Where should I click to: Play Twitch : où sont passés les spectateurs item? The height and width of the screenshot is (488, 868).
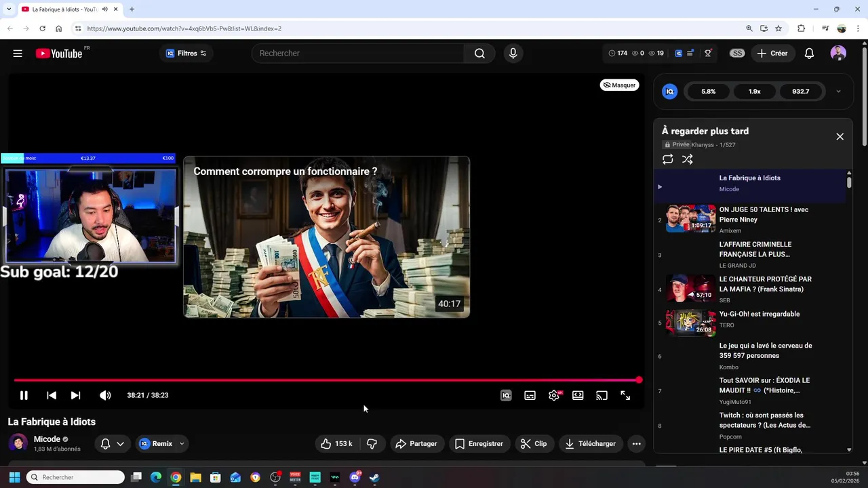tap(750, 426)
